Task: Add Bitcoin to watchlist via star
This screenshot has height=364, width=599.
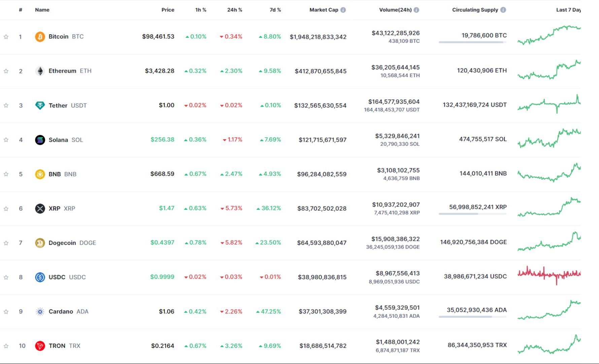Action: coord(6,36)
